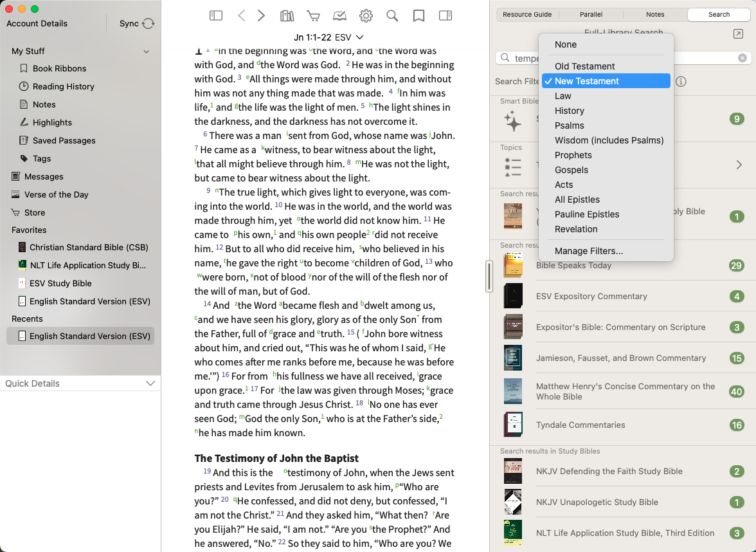Open Reading History in sidebar

pyautogui.click(x=63, y=86)
